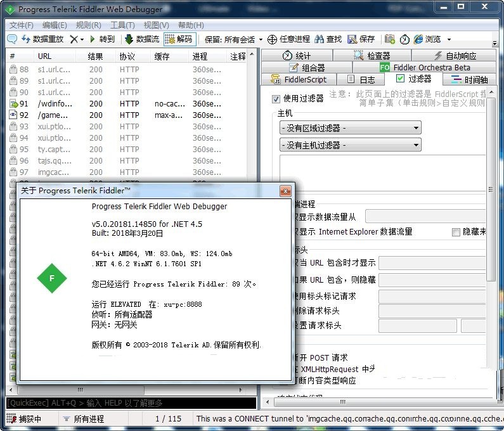Sort sessions by URL column header
The width and height of the screenshot is (504, 431).
pyautogui.click(x=55, y=56)
